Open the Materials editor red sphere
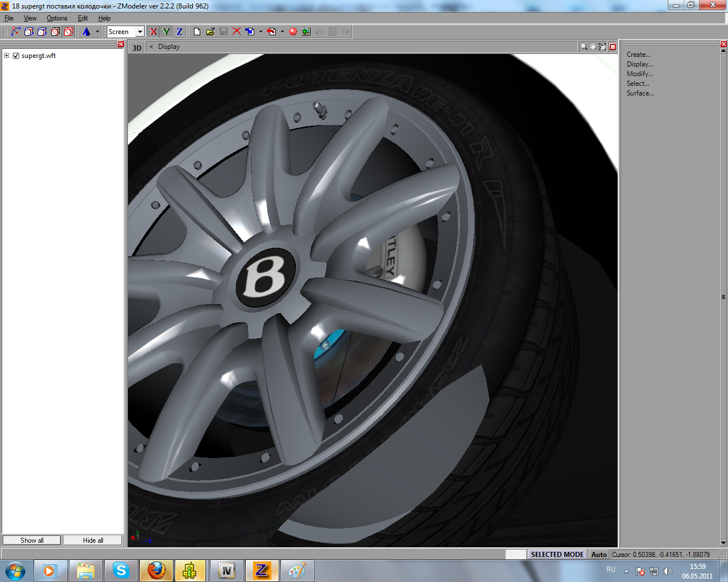The height and width of the screenshot is (582, 728). click(x=293, y=32)
